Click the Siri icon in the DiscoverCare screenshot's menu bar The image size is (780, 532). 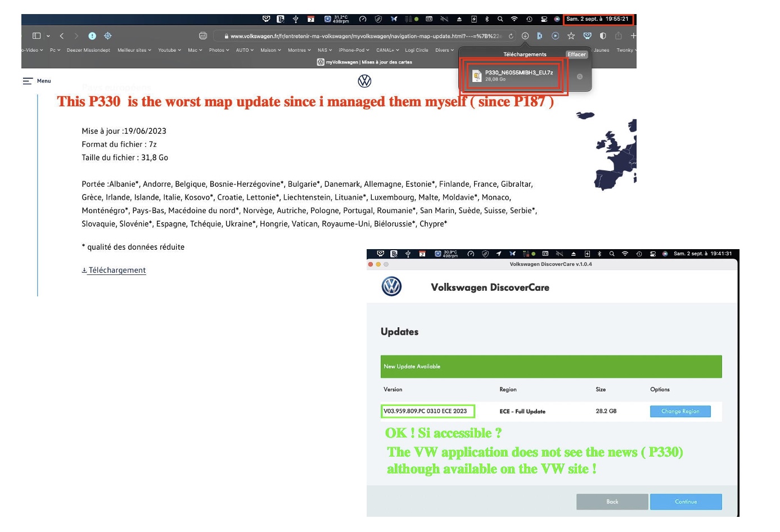(665, 254)
